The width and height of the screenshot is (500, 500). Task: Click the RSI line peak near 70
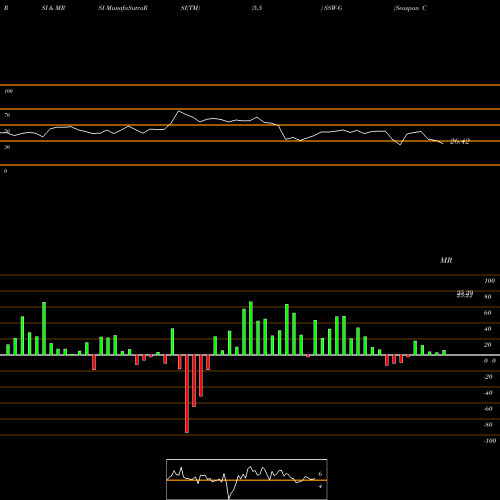[179, 111]
